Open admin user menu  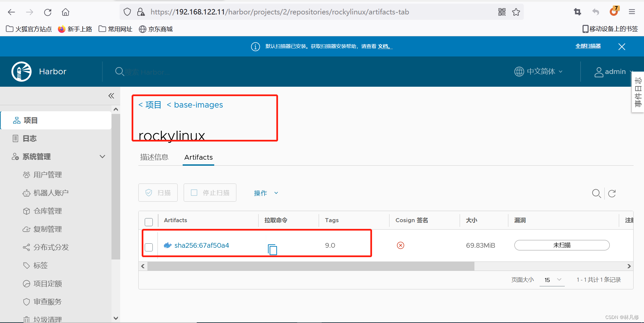click(613, 72)
